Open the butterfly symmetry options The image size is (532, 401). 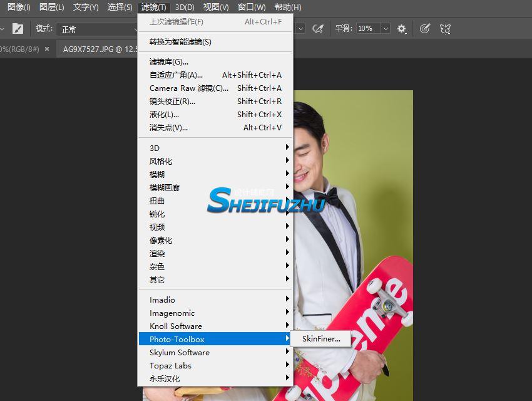pyautogui.click(x=445, y=29)
